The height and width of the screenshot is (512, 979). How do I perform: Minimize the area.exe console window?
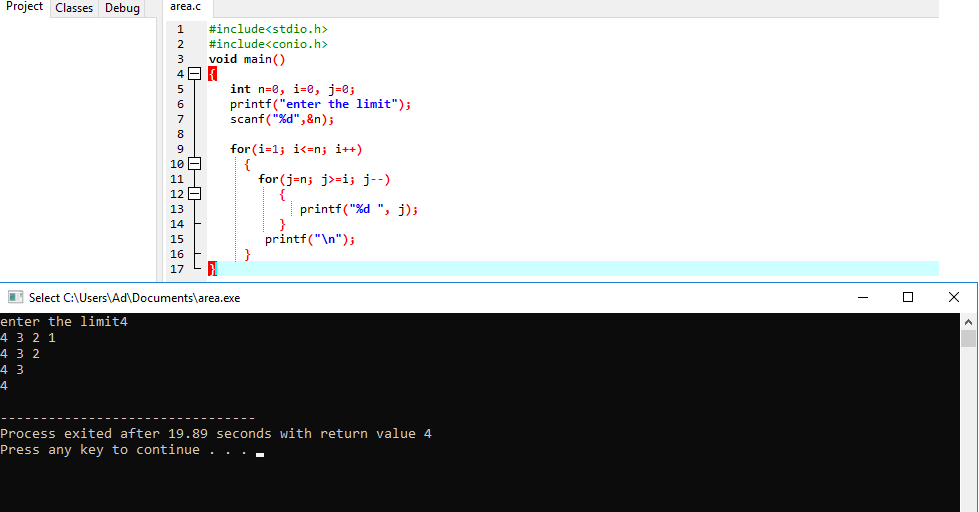click(x=863, y=297)
